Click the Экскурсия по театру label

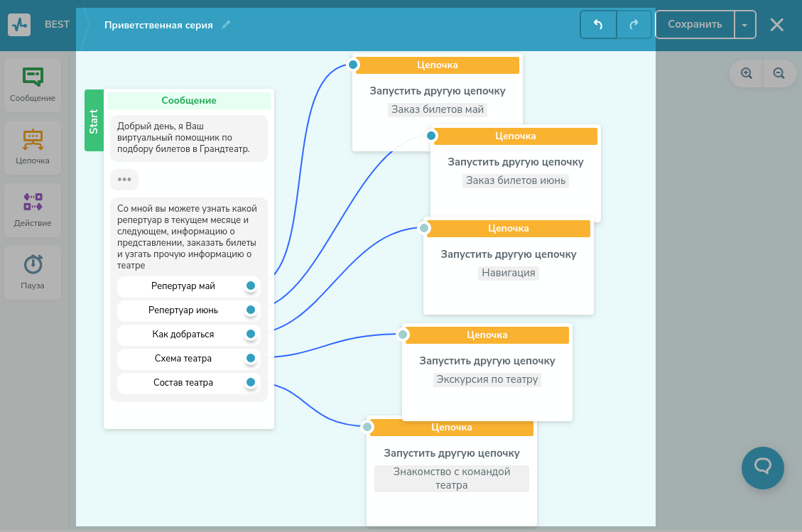point(487,379)
